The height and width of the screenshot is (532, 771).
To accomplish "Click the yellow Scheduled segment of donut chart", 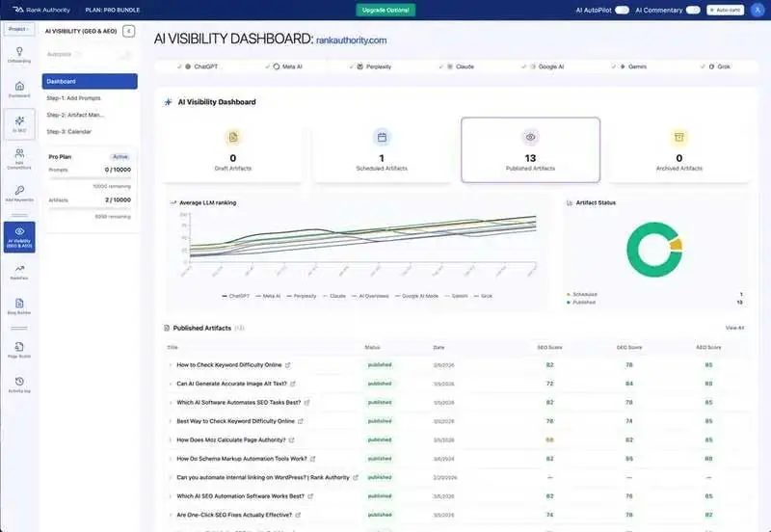I will 677,245.
